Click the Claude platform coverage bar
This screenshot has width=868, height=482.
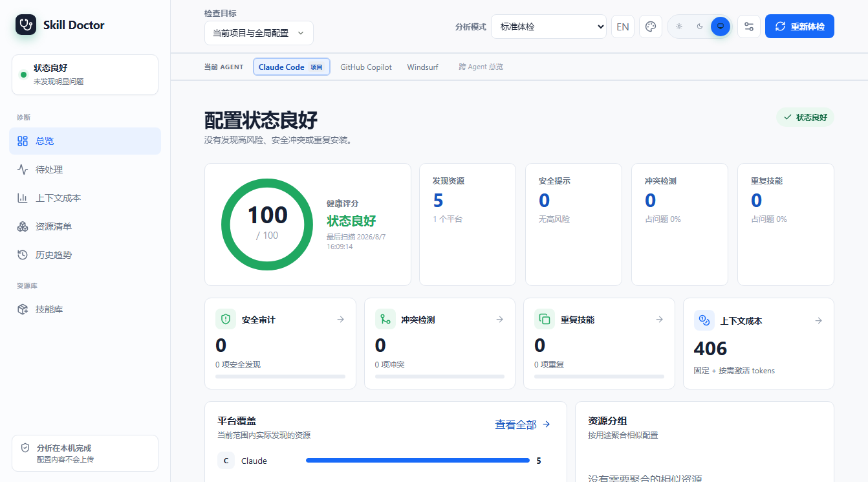click(x=418, y=461)
